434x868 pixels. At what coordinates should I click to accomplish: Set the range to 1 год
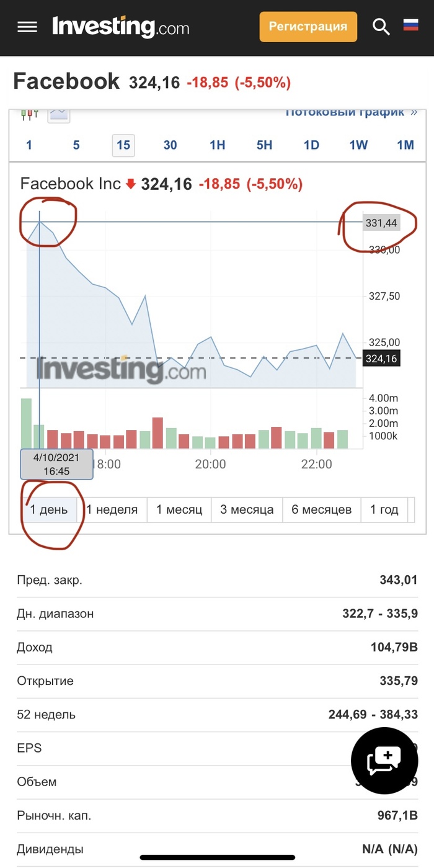384,510
